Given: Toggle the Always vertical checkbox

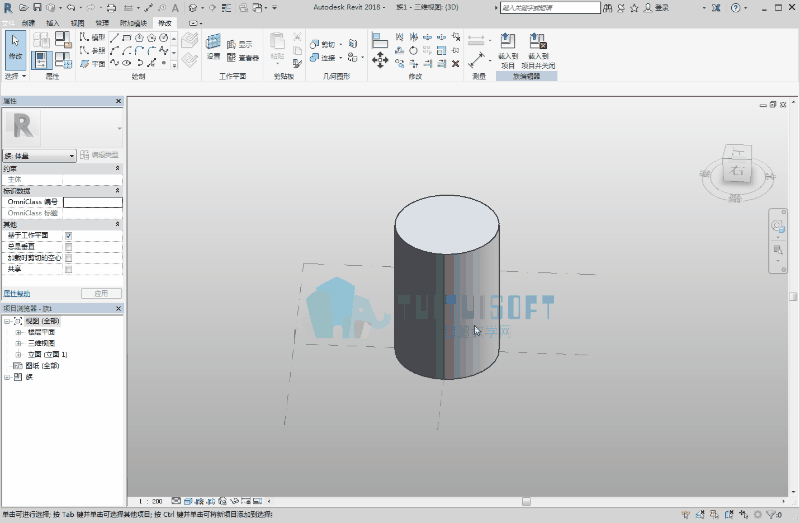Looking at the screenshot, I should [68, 247].
